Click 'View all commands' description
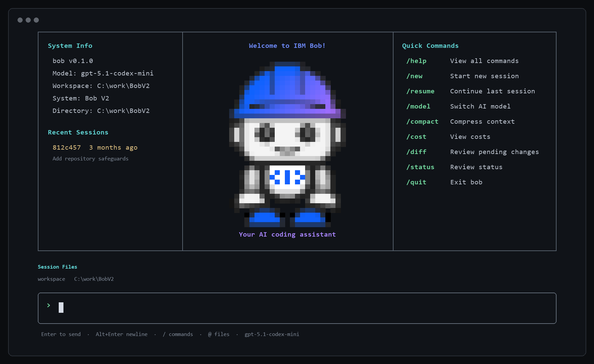 coord(484,61)
